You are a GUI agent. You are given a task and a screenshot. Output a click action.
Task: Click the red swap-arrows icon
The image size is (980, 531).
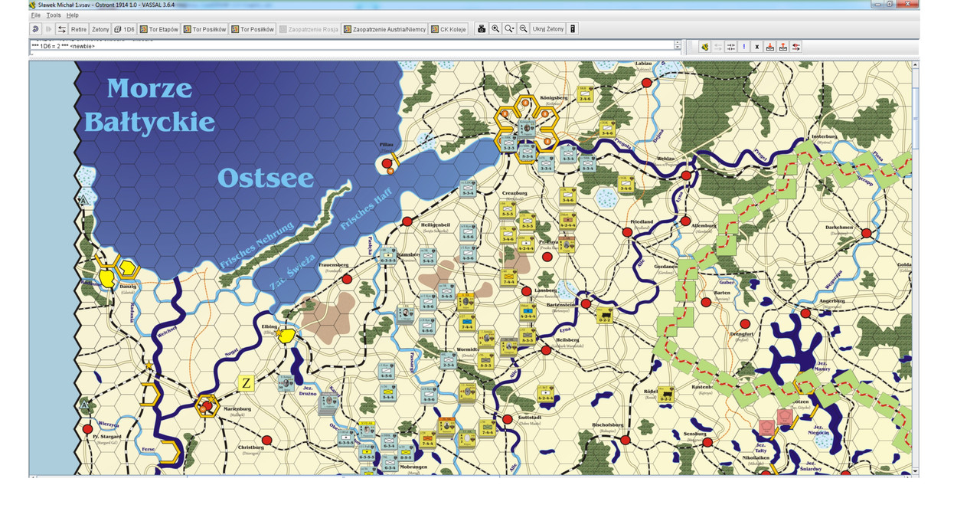(x=796, y=47)
